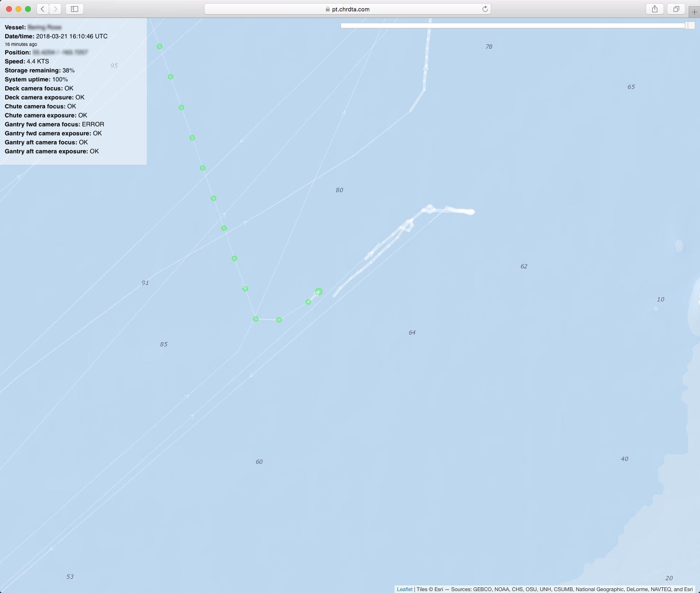Click the Chute camera exposure line

[x=46, y=115]
